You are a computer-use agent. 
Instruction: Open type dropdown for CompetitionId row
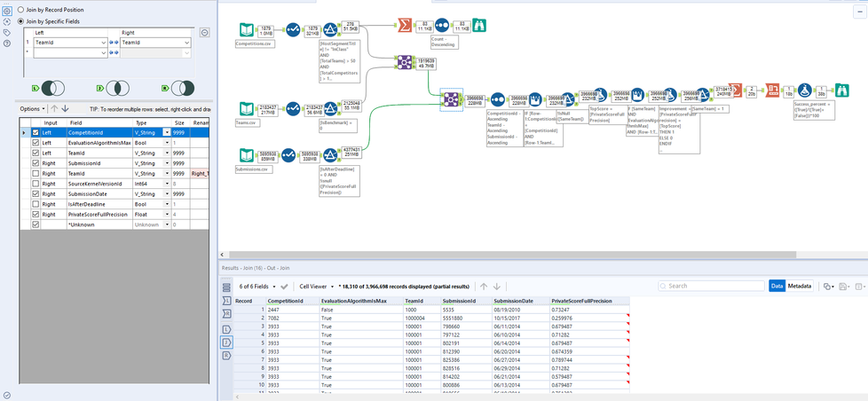coord(166,133)
